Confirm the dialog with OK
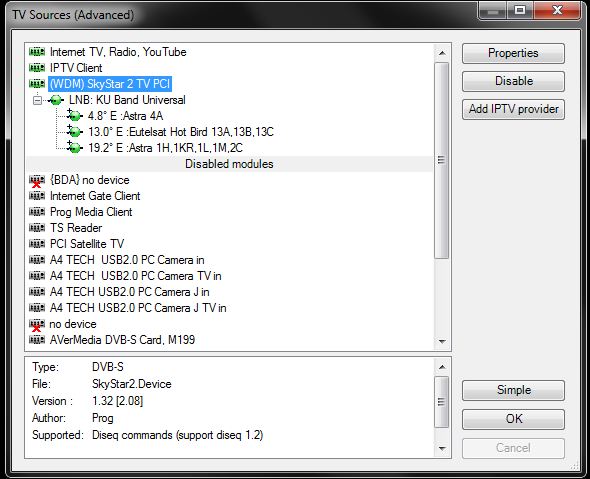The height and width of the screenshot is (479, 590). click(513, 419)
